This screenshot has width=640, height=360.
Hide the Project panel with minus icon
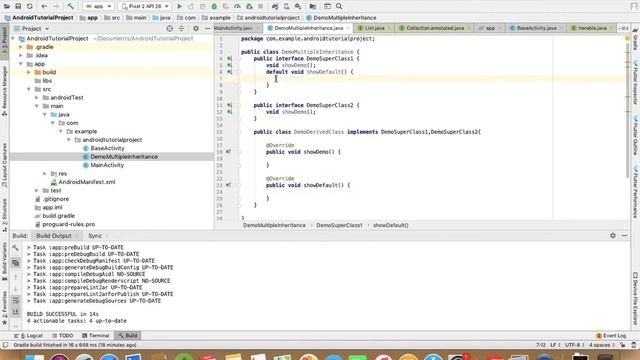click(x=207, y=29)
